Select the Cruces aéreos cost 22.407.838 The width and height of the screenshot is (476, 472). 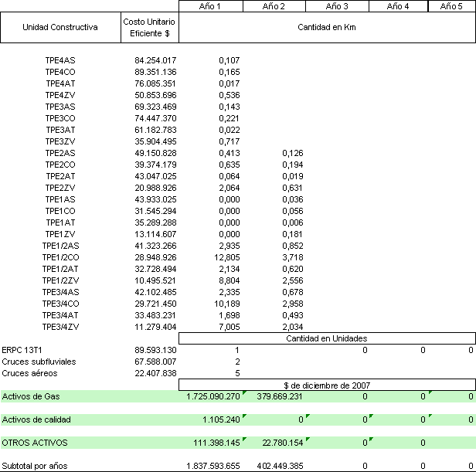point(155,373)
